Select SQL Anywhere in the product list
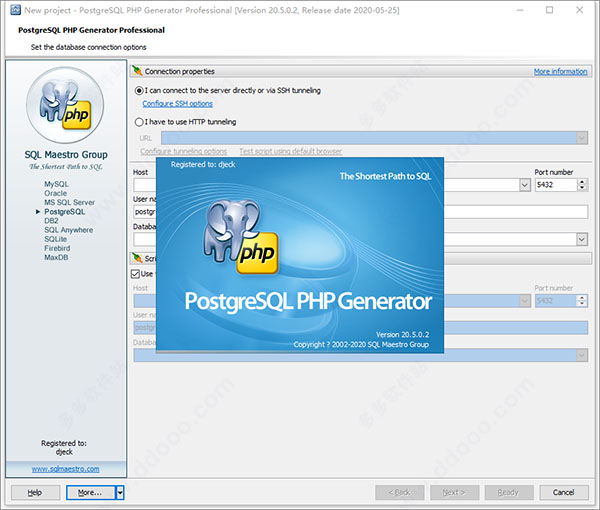The height and width of the screenshot is (510, 600). (68, 230)
